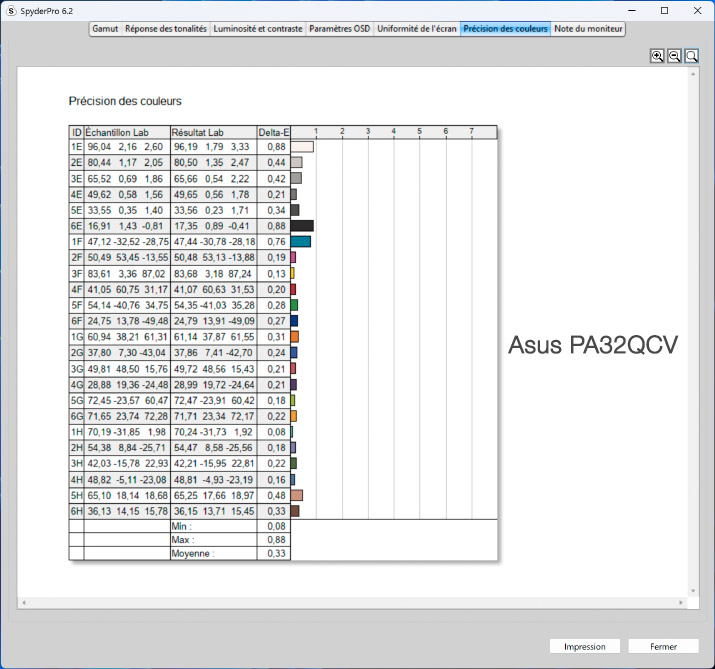The image size is (715, 669).
Task: Click the white 1E color bar
Action: (302, 147)
